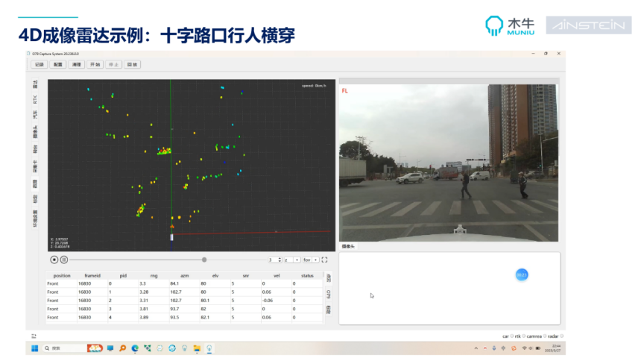Click the blue 00:31 timer circle
644x361 pixels.
pos(522,275)
